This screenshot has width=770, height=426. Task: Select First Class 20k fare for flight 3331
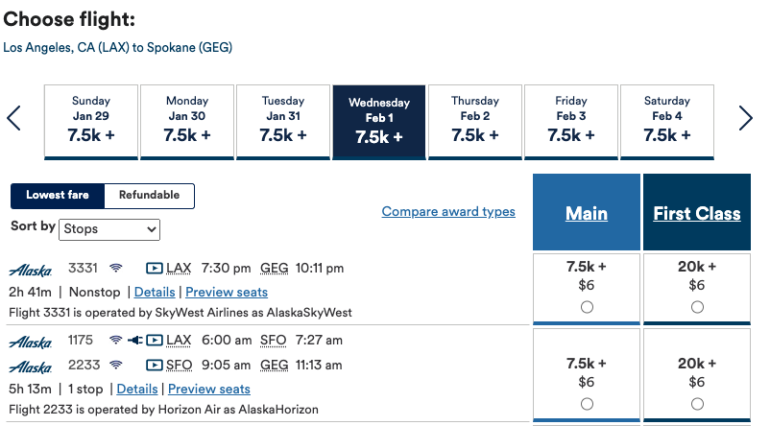(x=696, y=307)
